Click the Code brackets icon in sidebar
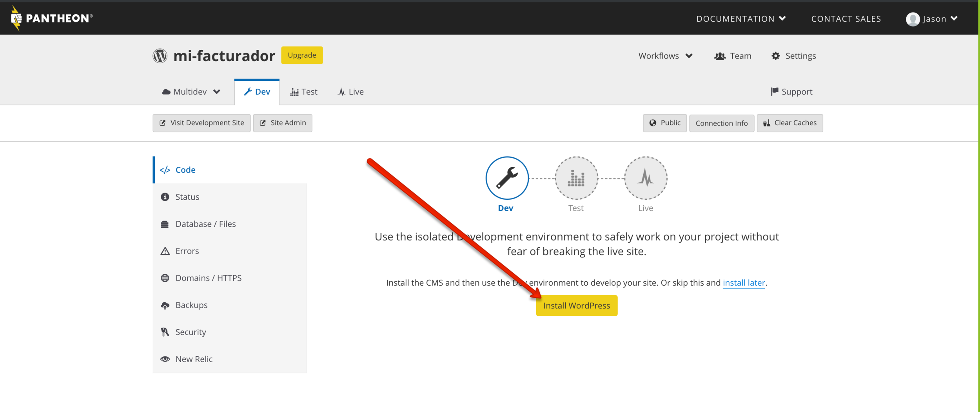The width and height of the screenshot is (980, 412). [x=165, y=170]
